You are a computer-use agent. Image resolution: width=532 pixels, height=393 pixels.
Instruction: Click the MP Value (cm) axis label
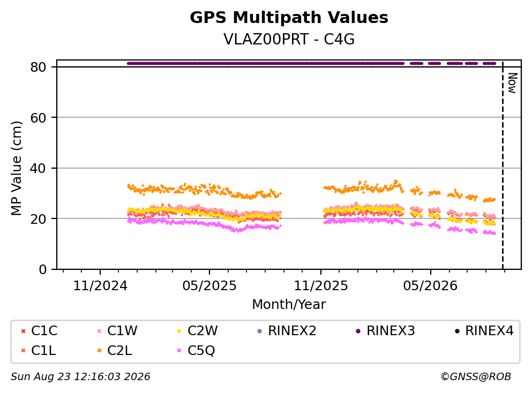pos(16,168)
